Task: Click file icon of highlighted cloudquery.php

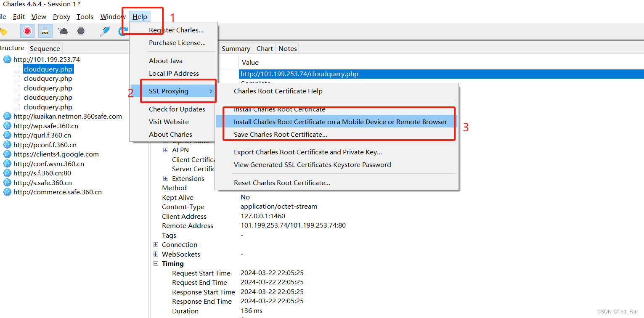Action: pos(17,69)
